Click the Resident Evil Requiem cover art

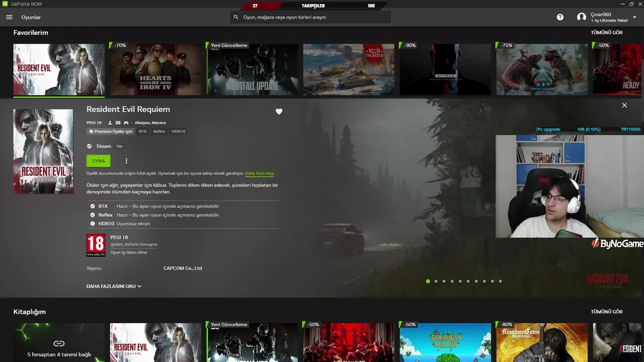coord(43,151)
